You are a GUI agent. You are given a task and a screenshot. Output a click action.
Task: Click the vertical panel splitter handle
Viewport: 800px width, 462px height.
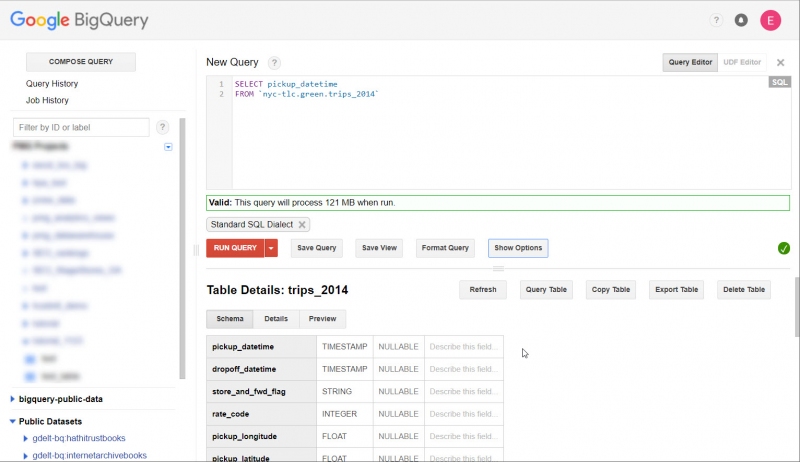[x=196, y=250]
